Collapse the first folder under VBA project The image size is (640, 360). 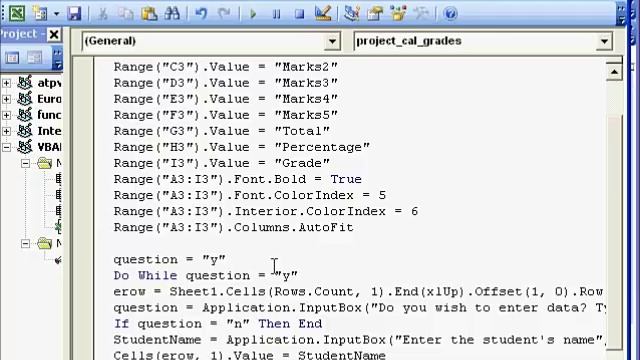coord(25,164)
